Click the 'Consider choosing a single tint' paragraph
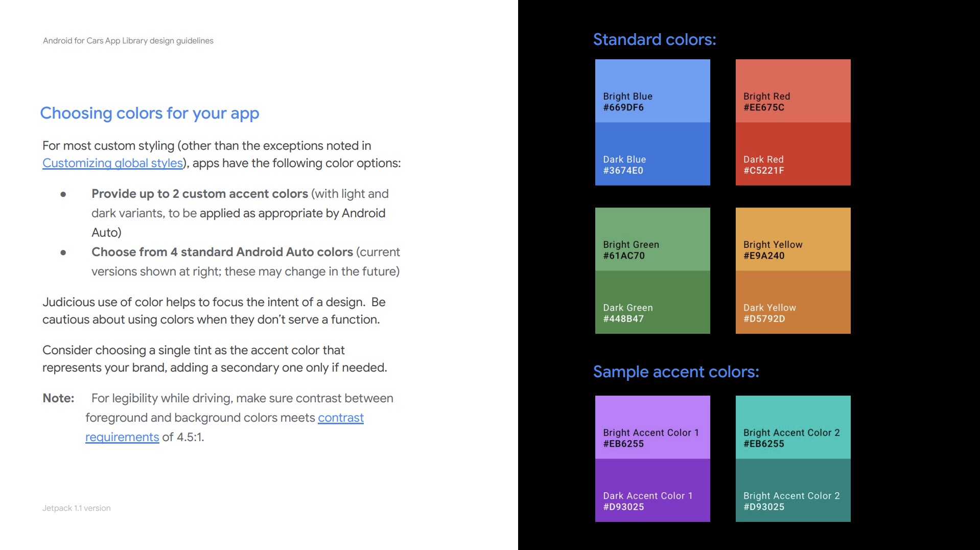The width and height of the screenshot is (980, 550). pos(215,359)
